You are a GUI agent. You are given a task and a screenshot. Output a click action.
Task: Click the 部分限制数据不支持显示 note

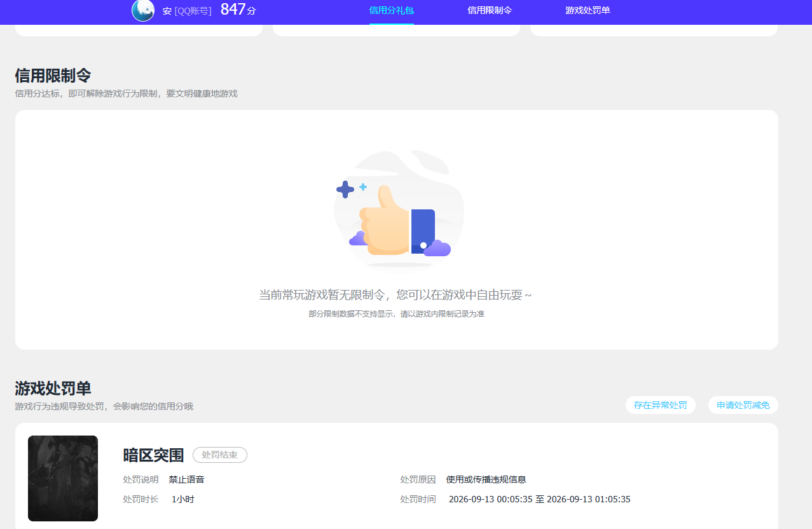[396, 314]
